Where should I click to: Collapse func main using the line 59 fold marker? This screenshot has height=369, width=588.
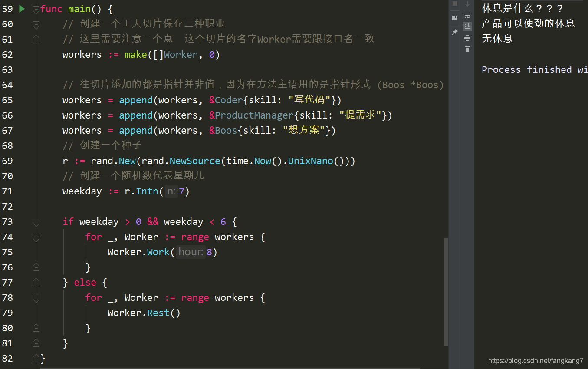tap(36, 9)
